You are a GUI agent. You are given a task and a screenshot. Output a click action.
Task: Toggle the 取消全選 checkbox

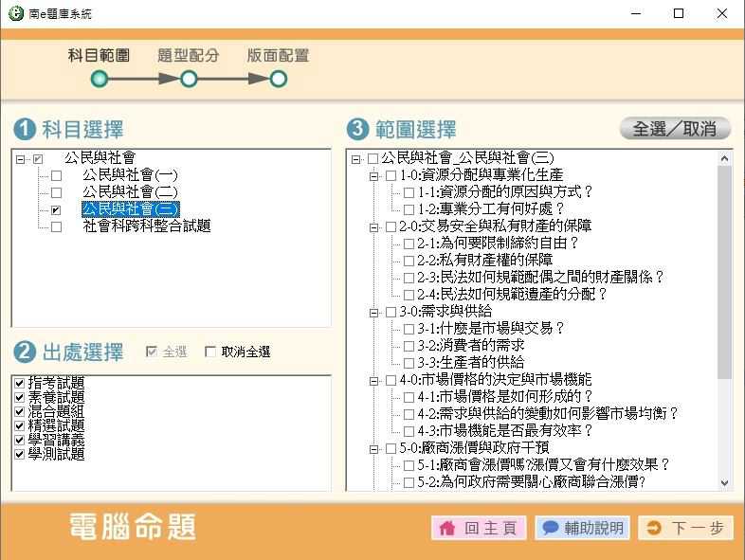pyautogui.click(x=210, y=352)
